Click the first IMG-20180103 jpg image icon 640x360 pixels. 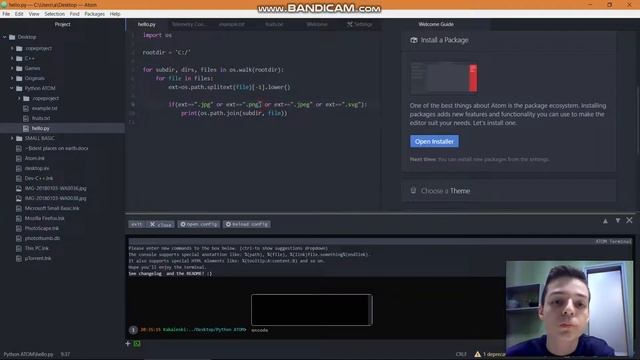(x=19, y=188)
